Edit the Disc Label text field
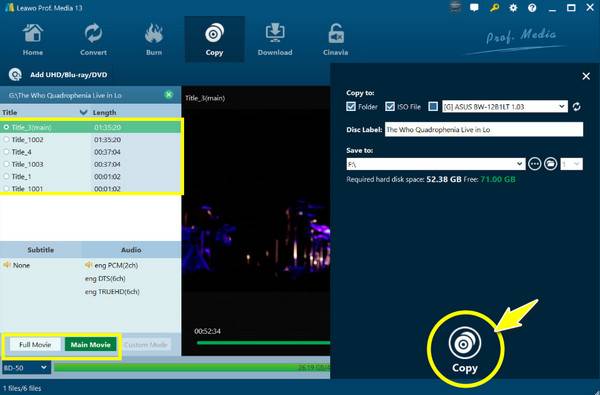Screen dimensions: 600x395 (x=484, y=129)
